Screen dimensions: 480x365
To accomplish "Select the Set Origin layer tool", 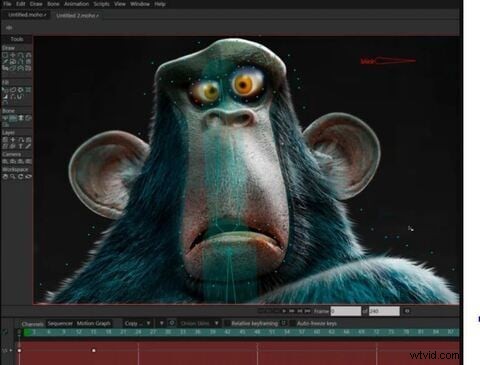I will tap(13, 140).
